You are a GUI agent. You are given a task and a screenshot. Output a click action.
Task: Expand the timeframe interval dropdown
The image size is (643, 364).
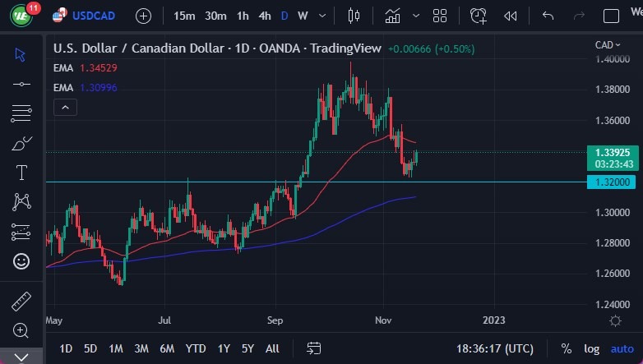coord(322,16)
